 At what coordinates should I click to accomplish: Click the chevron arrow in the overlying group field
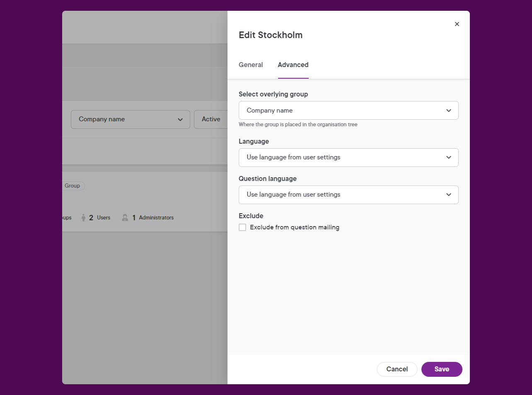[x=448, y=111]
